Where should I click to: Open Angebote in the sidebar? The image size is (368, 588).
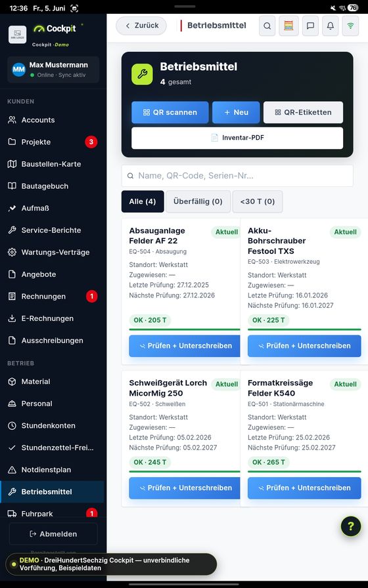coord(52,274)
